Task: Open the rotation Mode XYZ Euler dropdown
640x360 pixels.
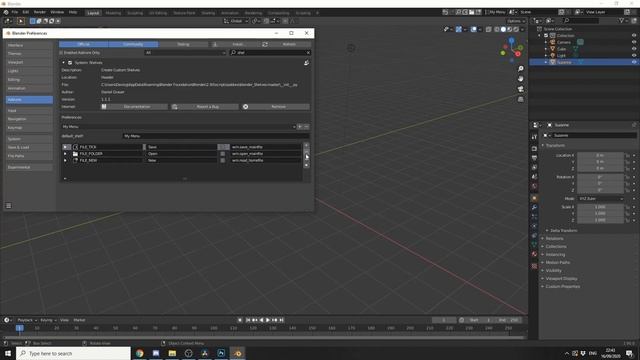Action: point(600,199)
